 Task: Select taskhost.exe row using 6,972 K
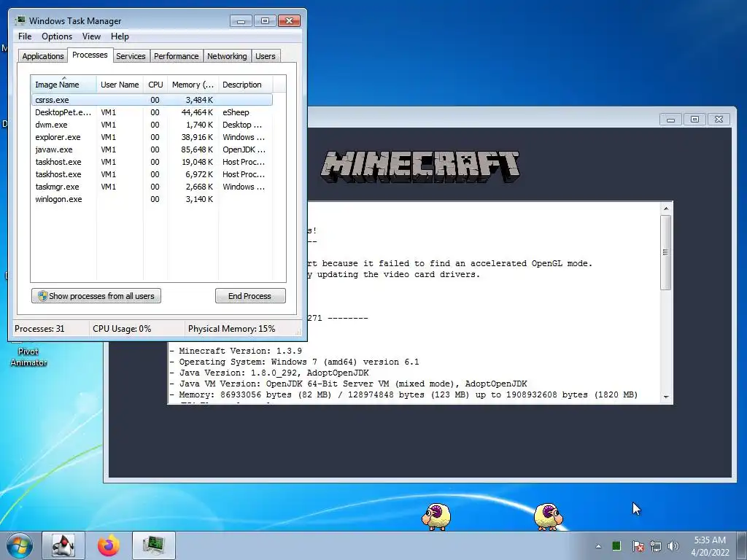point(152,174)
